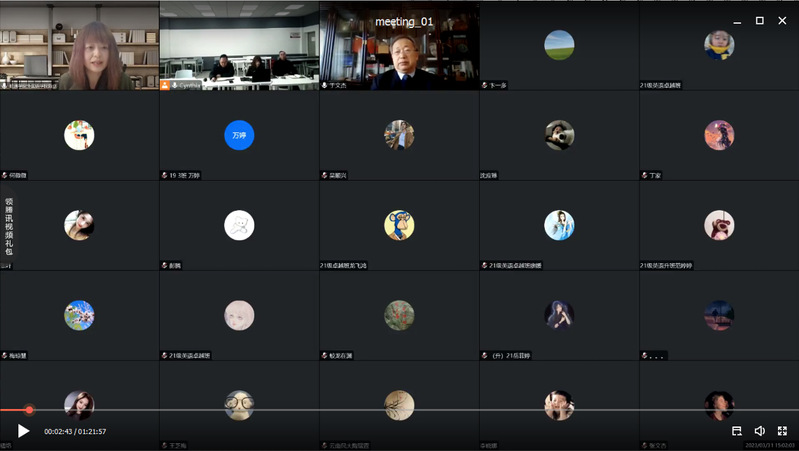
Task: Click the cartoon monkey avatar
Action: click(399, 225)
